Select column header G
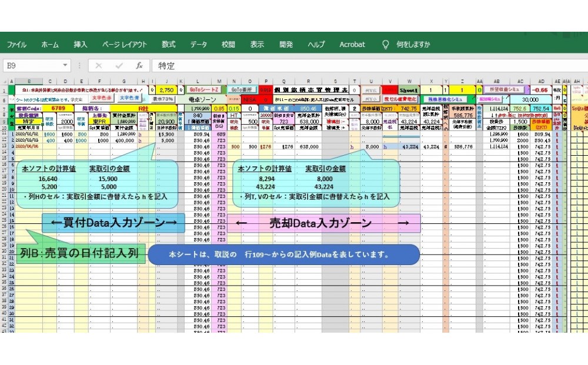Image resolution: width=588 pixels, height=365 pixels. point(123,81)
